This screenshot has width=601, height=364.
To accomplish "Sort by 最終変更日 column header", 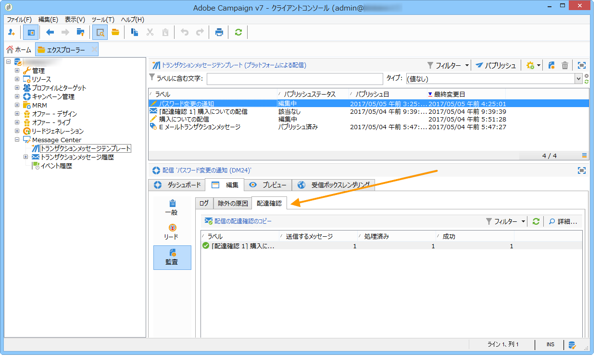I will pos(465,94).
